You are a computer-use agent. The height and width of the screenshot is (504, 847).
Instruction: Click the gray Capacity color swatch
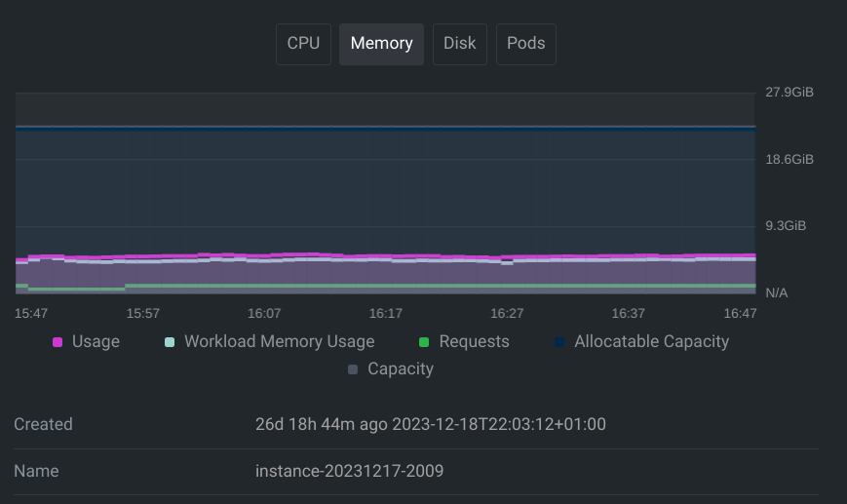coord(353,369)
